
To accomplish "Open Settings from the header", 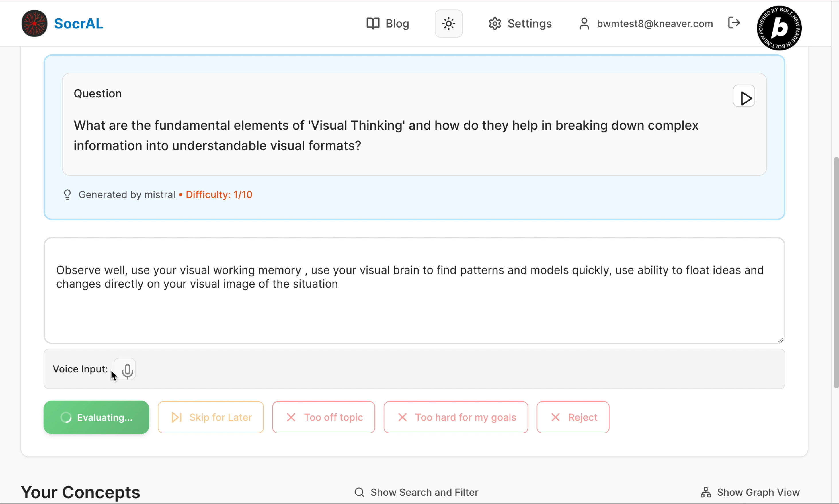I will 520,24.
